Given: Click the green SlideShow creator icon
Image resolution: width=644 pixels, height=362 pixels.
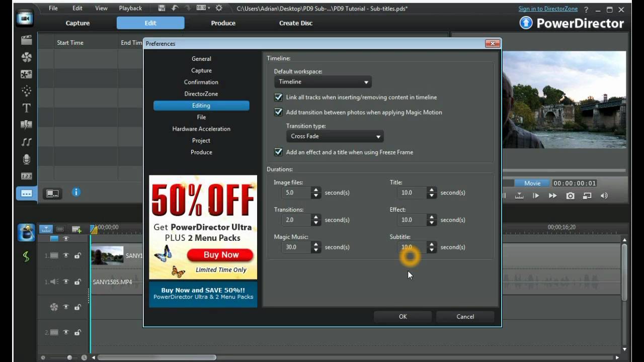Looking at the screenshot, I should click(26, 256).
